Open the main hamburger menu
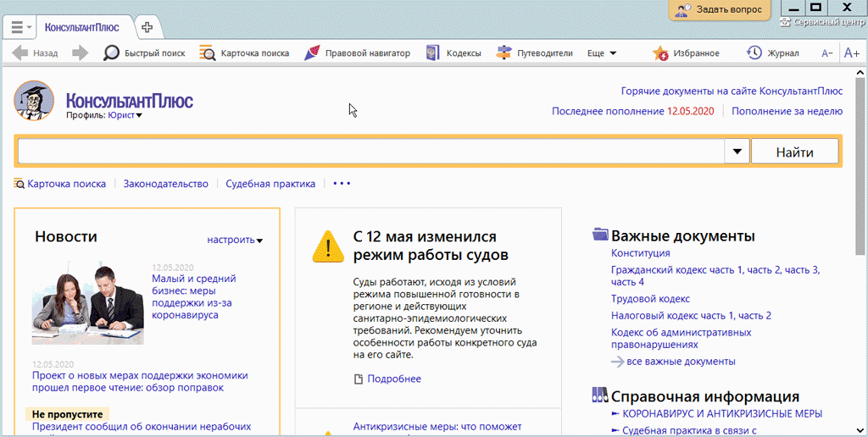Screen dimensions: 868x437 tap(21, 26)
